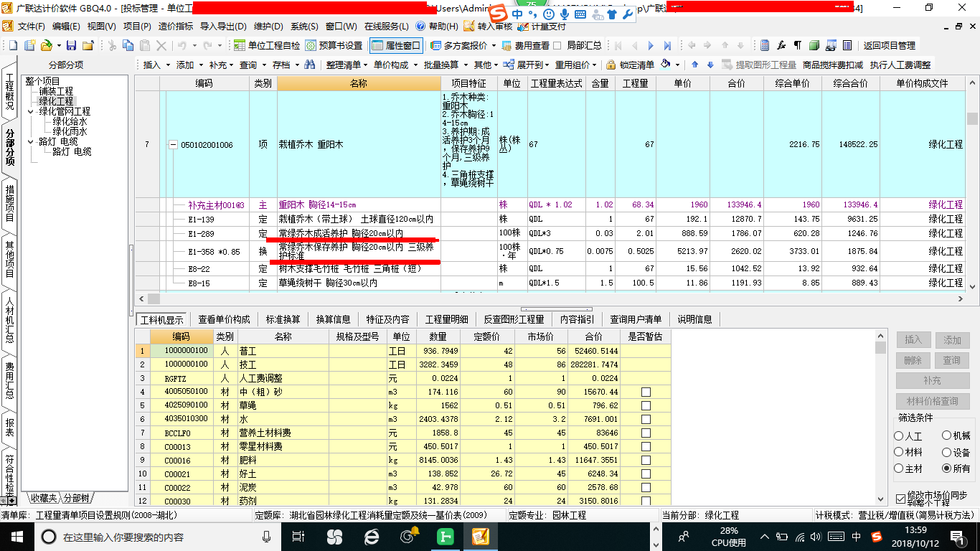Image resolution: width=980 pixels, height=551 pixels.
Task: Open 单位工程自检 self-check tool
Action: pos(268,45)
